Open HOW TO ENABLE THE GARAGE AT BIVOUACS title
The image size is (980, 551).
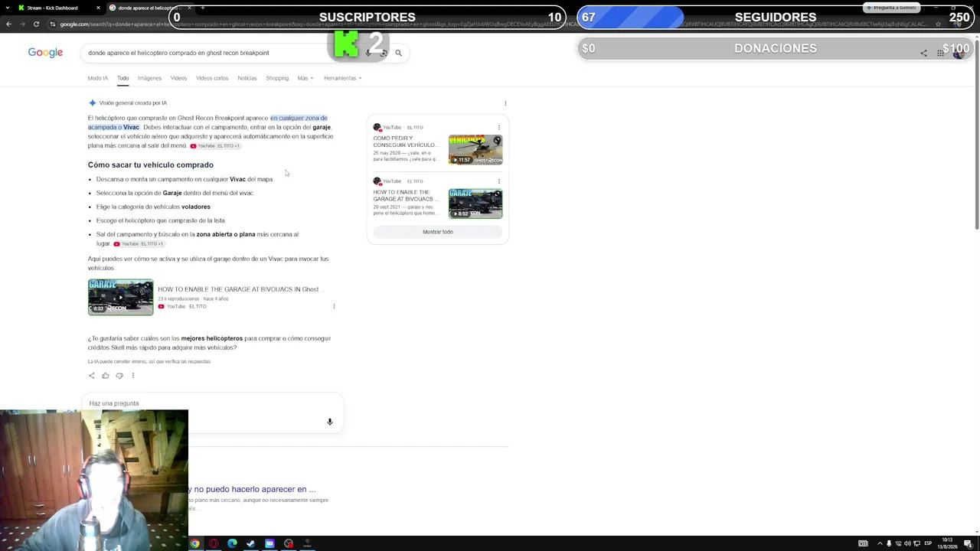click(x=240, y=289)
